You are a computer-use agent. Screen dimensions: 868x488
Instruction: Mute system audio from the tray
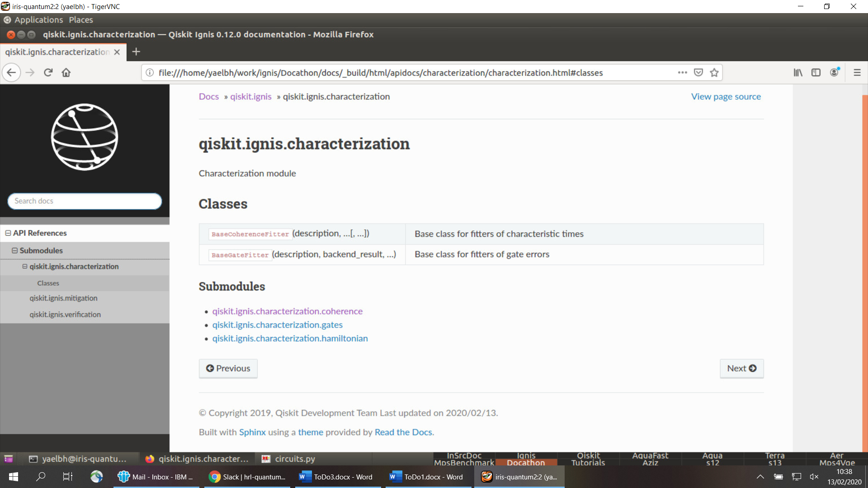[x=815, y=477]
